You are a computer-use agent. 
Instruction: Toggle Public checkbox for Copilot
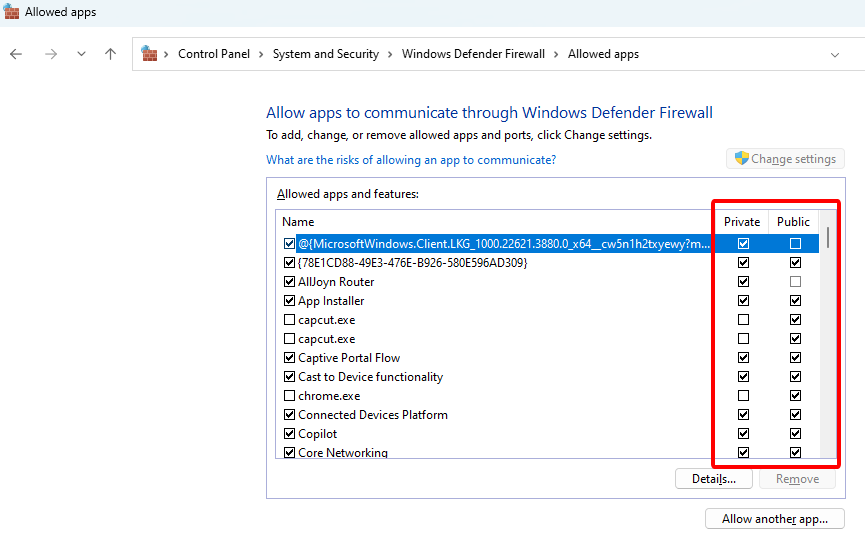tap(795, 434)
